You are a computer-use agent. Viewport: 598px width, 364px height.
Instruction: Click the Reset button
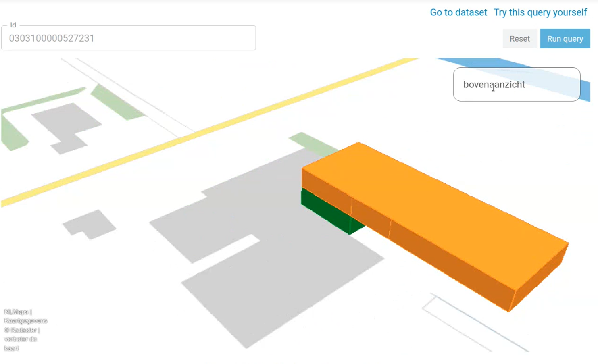point(519,39)
